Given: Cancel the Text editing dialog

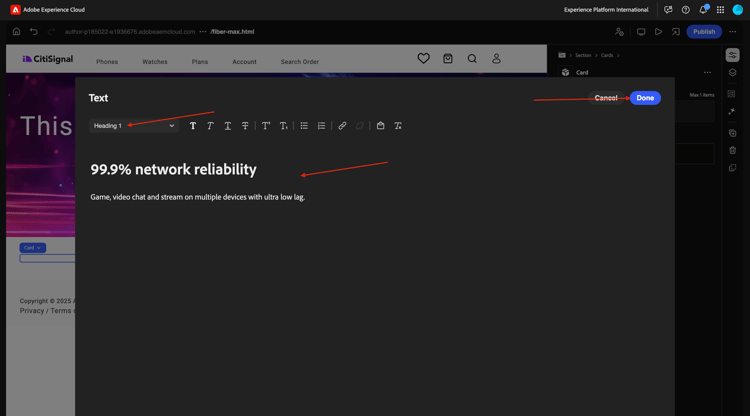Looking at the screenshot, I should [606, 98].
